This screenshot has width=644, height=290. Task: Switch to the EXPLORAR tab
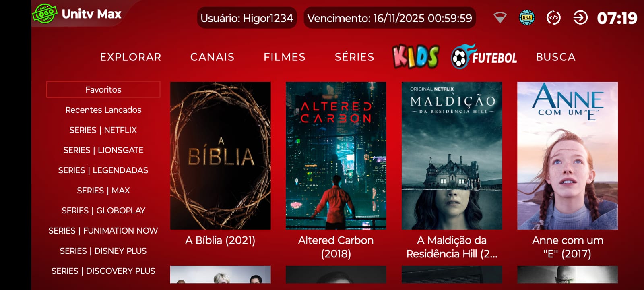(130, 57)
